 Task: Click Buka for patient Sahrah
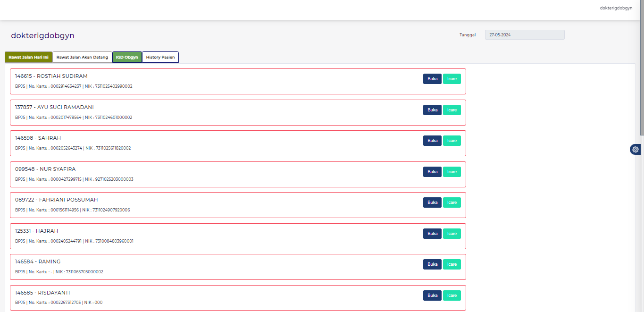pyautogui.click(x=432, y=141)
